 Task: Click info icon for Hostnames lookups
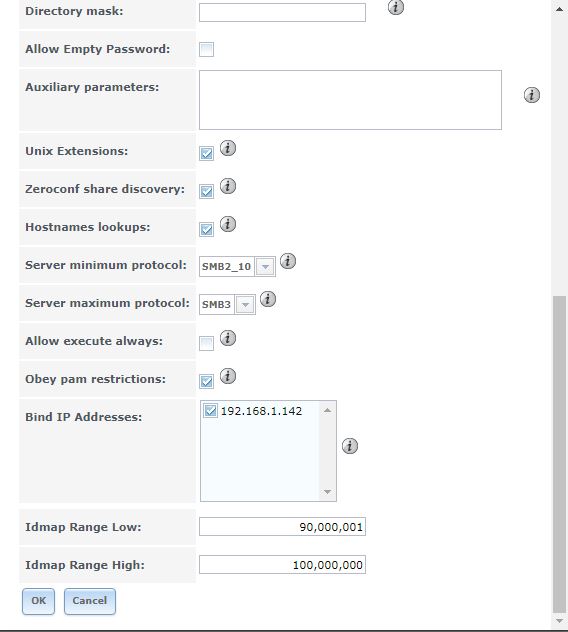click(x=228, y=224)
